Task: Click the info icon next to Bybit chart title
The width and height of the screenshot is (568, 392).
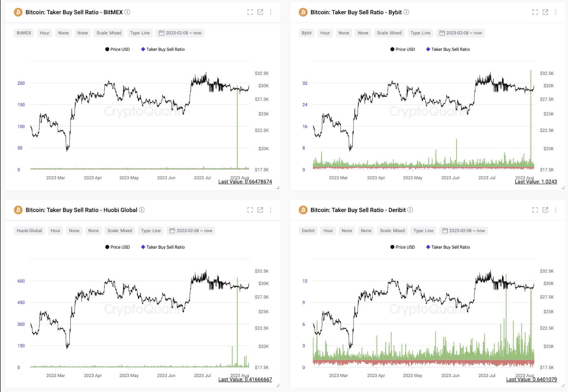Action: [407, 12]
